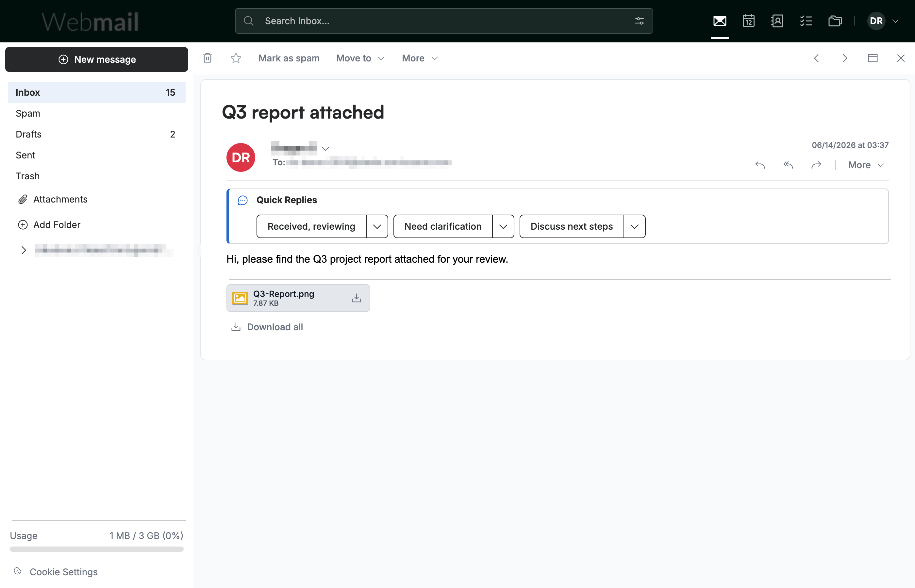Viewport: 915px width, 588px height.
Task: Reply all to this email
Action: [x=788, y=165]
